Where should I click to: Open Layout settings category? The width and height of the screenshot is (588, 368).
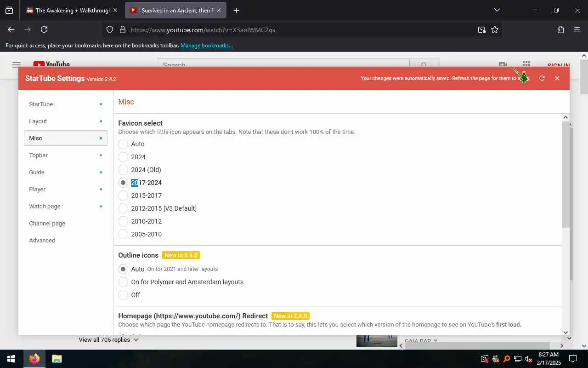coord(65,121)
